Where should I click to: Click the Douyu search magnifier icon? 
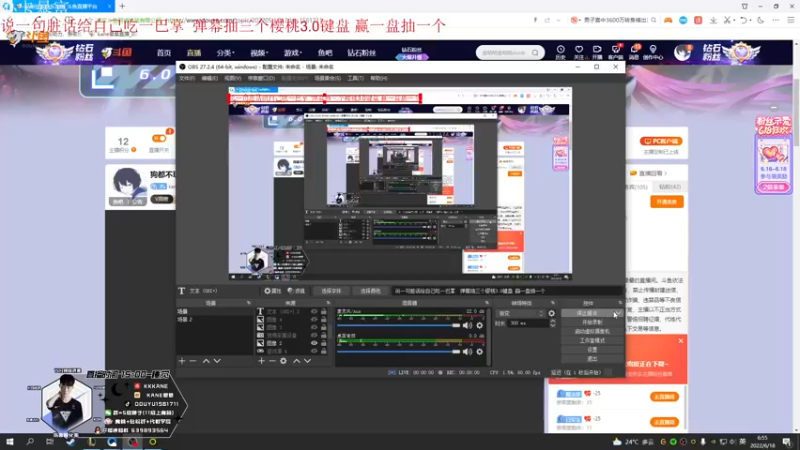coord(535,53)
